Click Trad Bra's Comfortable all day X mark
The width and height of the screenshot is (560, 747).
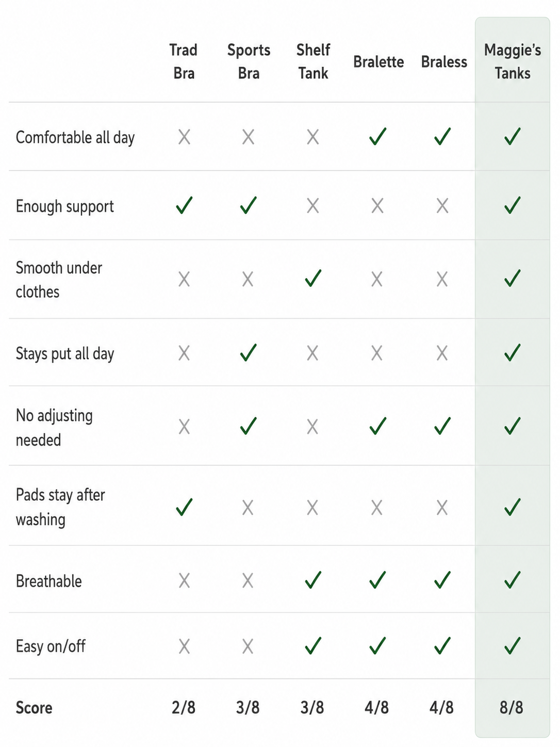coord(184,137)
